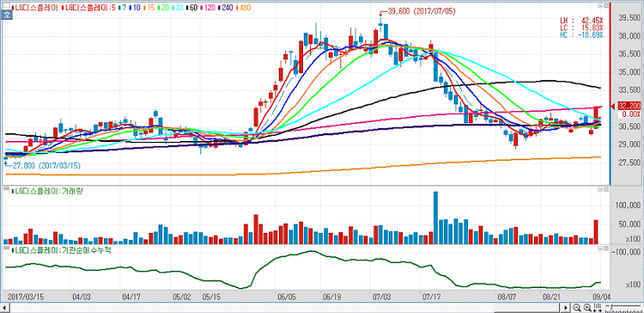This screenshot has height=313, width=644.
Task: Select the 7-day moving average legend
Action: [122, 8]
